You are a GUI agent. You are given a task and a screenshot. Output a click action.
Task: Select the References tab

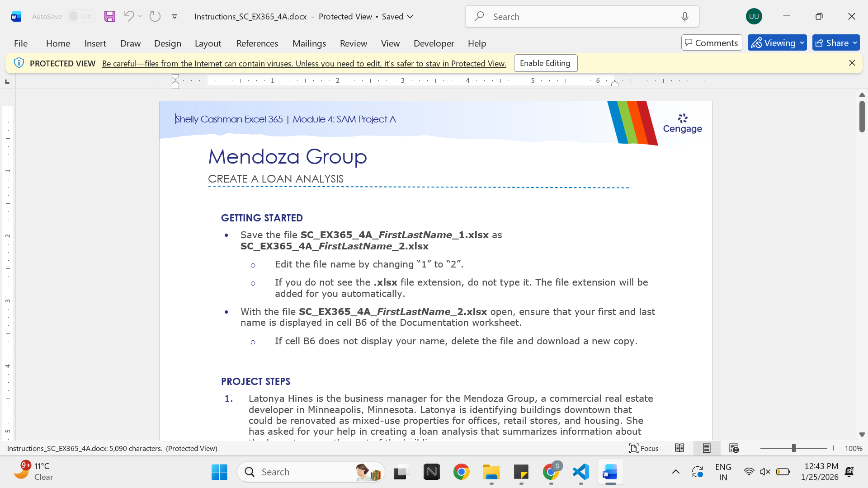pyautogui.click(x=257, y=43)
